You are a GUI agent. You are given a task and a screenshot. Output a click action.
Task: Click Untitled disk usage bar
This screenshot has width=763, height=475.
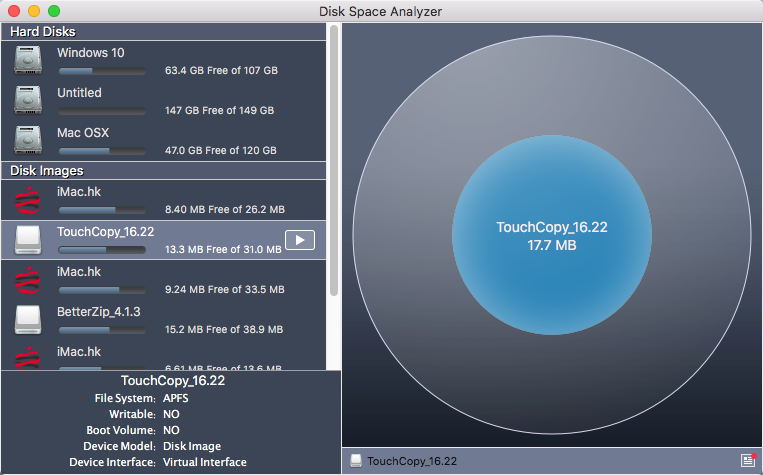(x=102, y=111)
